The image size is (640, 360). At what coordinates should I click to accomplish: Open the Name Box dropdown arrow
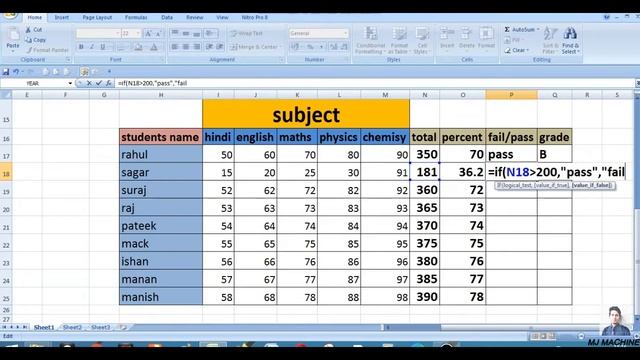tap(70, 83)
